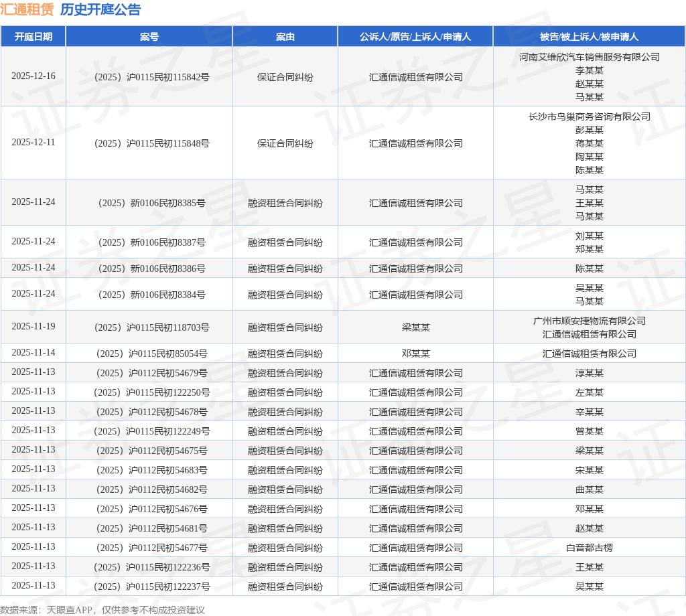Select case 沪0112民初54679号
The image size is (686, 616).
point(152,373)
